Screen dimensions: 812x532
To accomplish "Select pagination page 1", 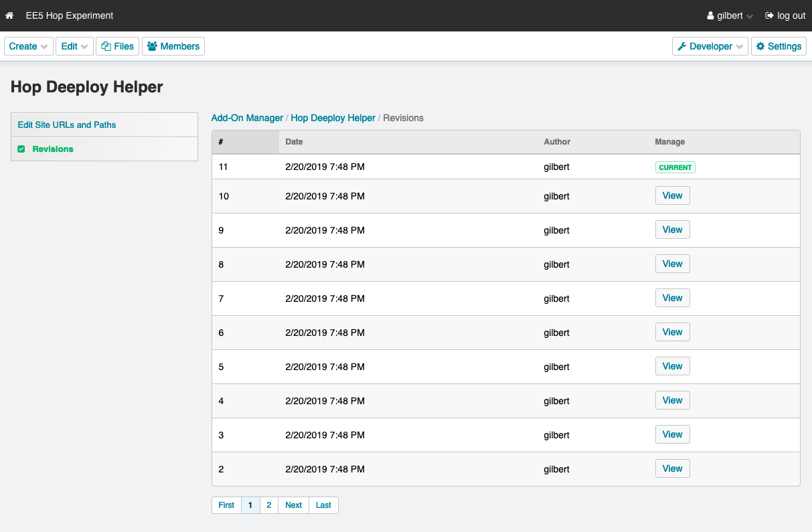I will pyautogui.click(x=250, y=505).
